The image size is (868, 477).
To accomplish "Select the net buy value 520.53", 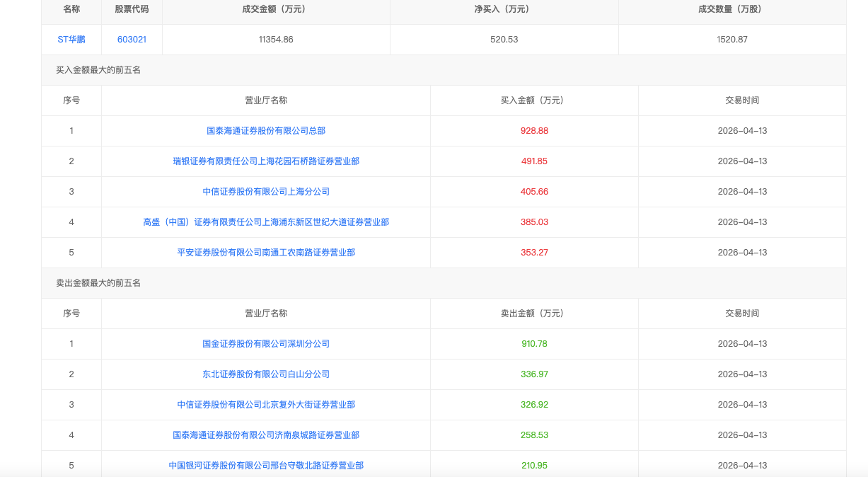I will click(504, 40).
